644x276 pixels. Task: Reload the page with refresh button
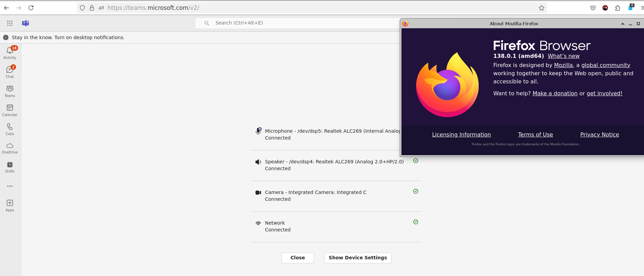tap(31, 8)
